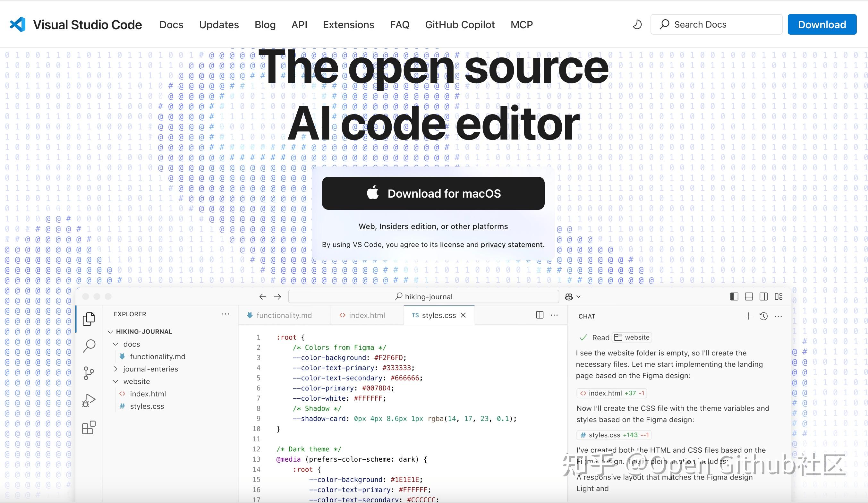Open the Insiders edition link

pos(407,226)
